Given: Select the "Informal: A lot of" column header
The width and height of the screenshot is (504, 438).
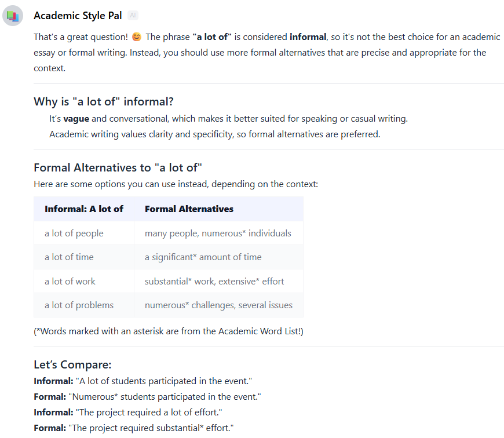Looking at the screenshot, I should point(84,209).
